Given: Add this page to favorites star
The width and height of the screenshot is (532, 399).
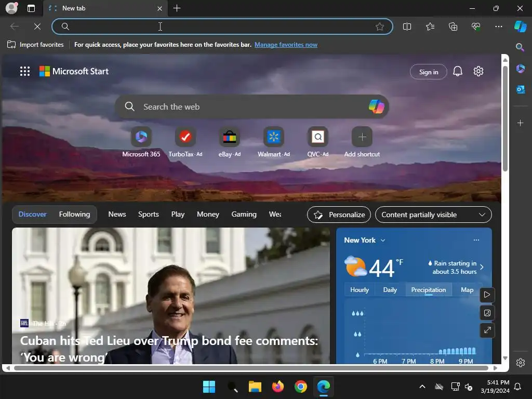Looking at the screenshot, I should (x=380, y=26).
